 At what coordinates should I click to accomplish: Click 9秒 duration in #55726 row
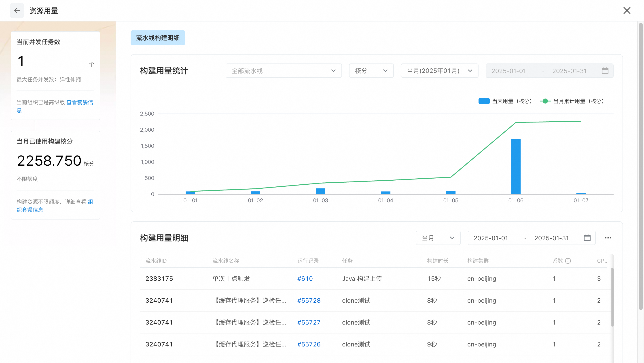(432, 344)
